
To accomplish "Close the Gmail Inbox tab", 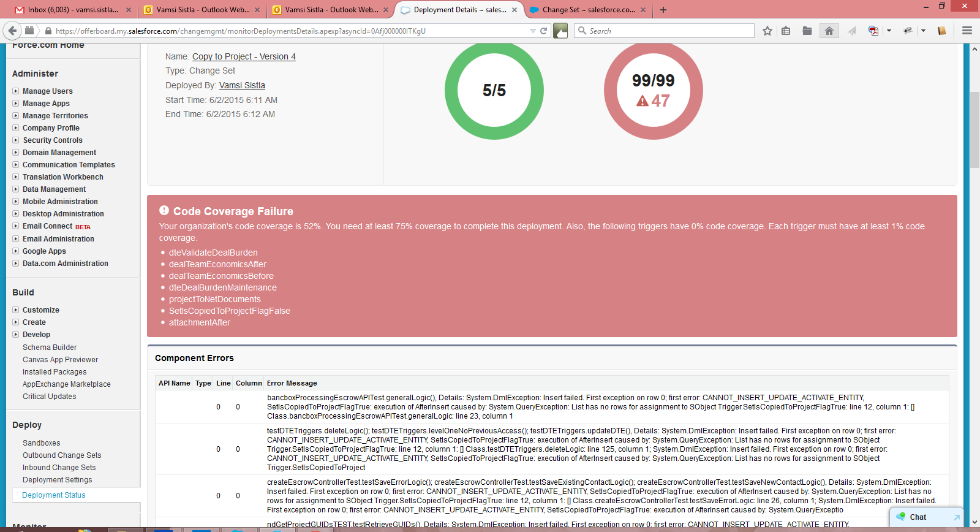I will (x=129, y=10).
